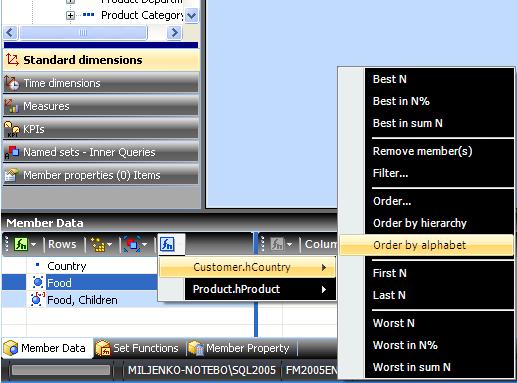Screen dimensions: 517x383
Task: Click the yellow dotted member selection icon
Action: pos(98,244)
